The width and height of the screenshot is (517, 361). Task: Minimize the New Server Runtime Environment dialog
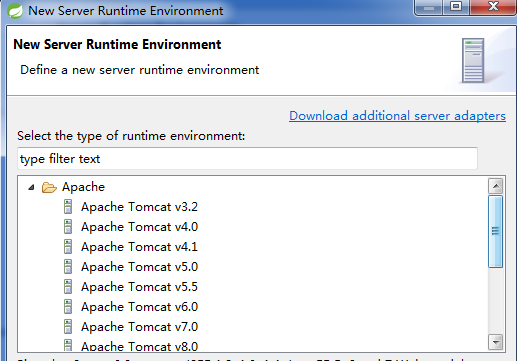(429, 7)
